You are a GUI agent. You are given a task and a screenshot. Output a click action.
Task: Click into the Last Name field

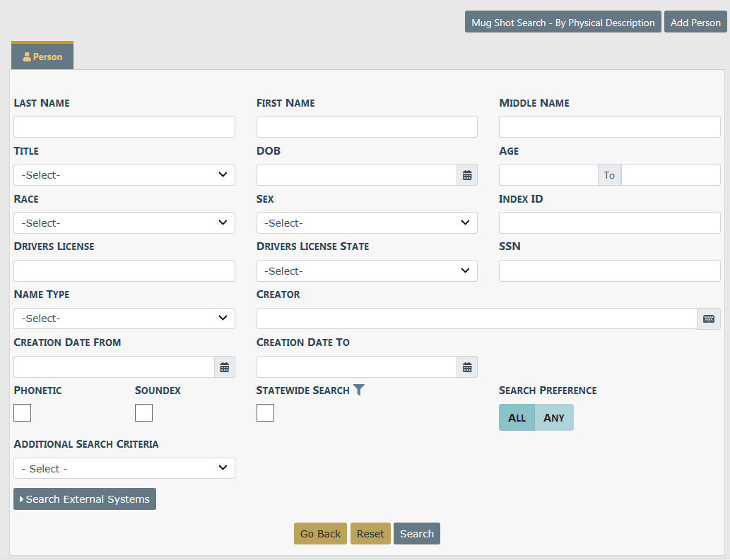(x=124, y=127)
